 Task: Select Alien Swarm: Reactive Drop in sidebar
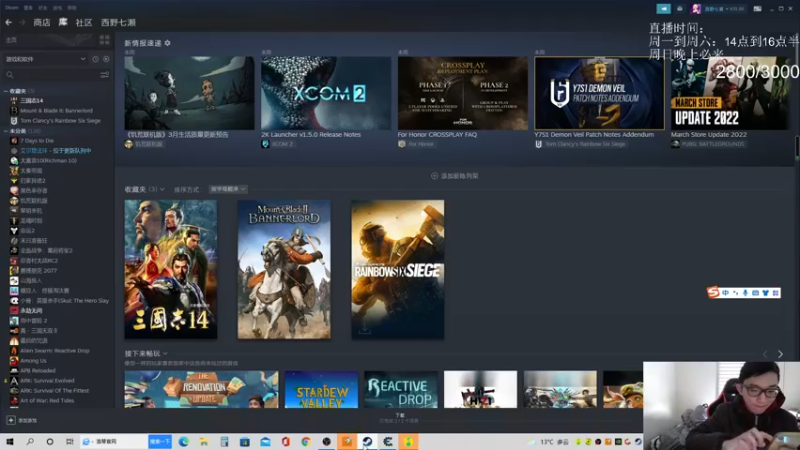click(x=57, y=351)
